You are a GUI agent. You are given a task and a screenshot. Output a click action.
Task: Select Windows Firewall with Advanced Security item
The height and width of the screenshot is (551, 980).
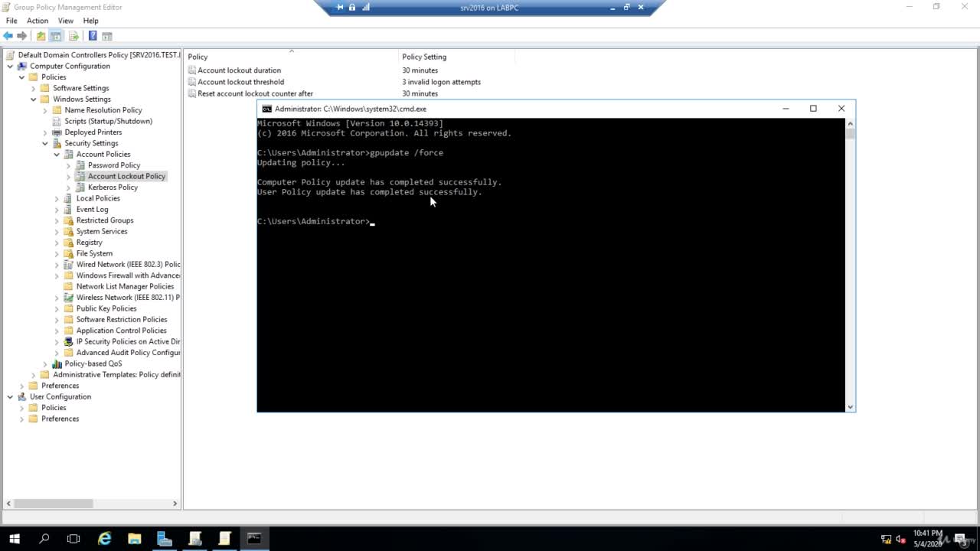pyautogui.click(x=128, y=275)
